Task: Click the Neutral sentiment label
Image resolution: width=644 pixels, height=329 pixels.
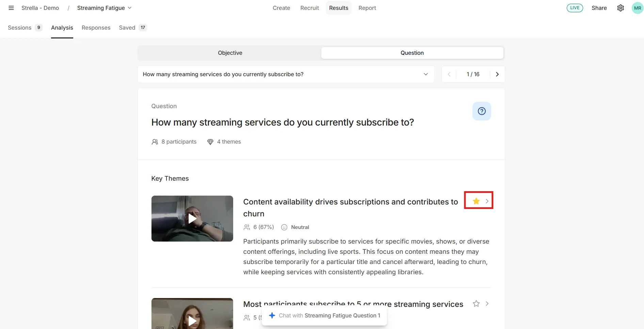Action: click(x=295, y=227)
